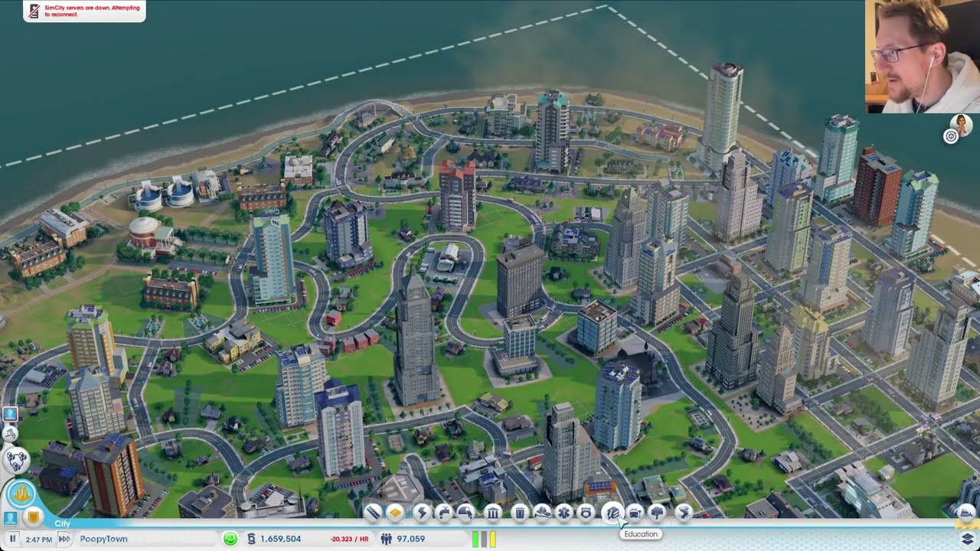Pause the game simulation
Viewport: 980px width, 551px height.
(x=12, y=539)
